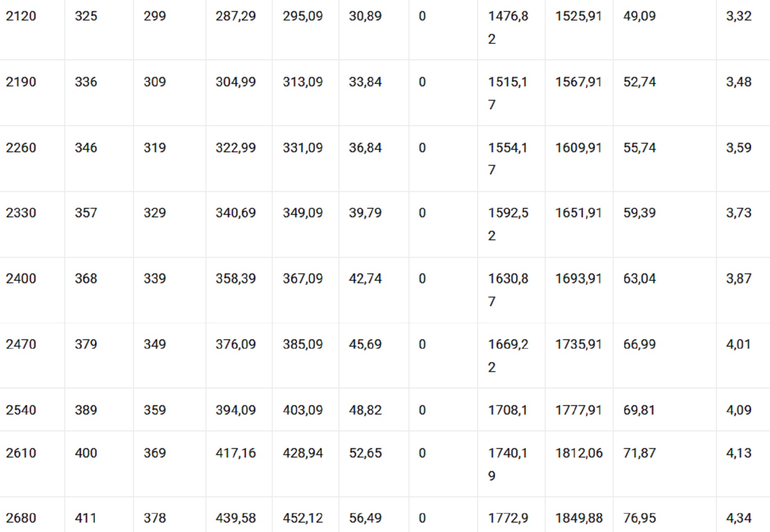
Task: Click the zero cell in the 2400 row
Action: pos(422,279)
